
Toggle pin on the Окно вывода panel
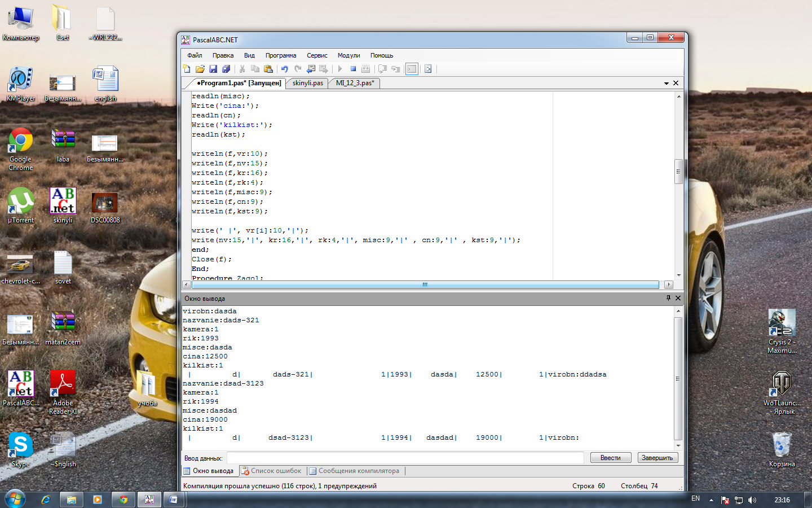tap(668, 298)
